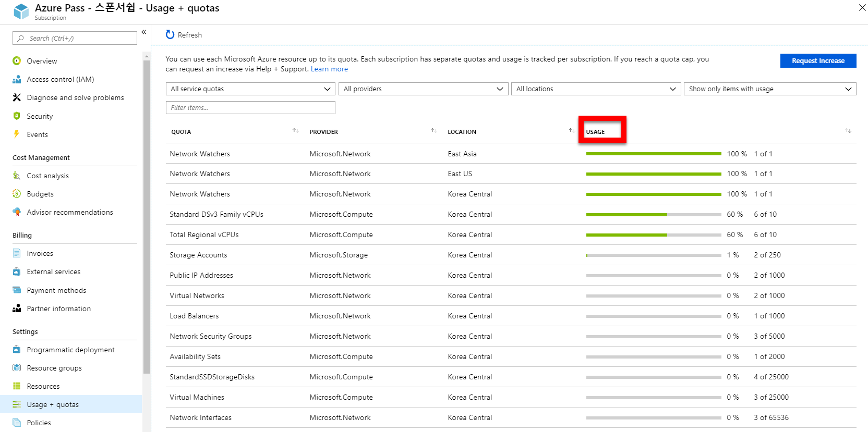
Task: Click the Advisor recommendations icon
Action: (x=17, y=212)
